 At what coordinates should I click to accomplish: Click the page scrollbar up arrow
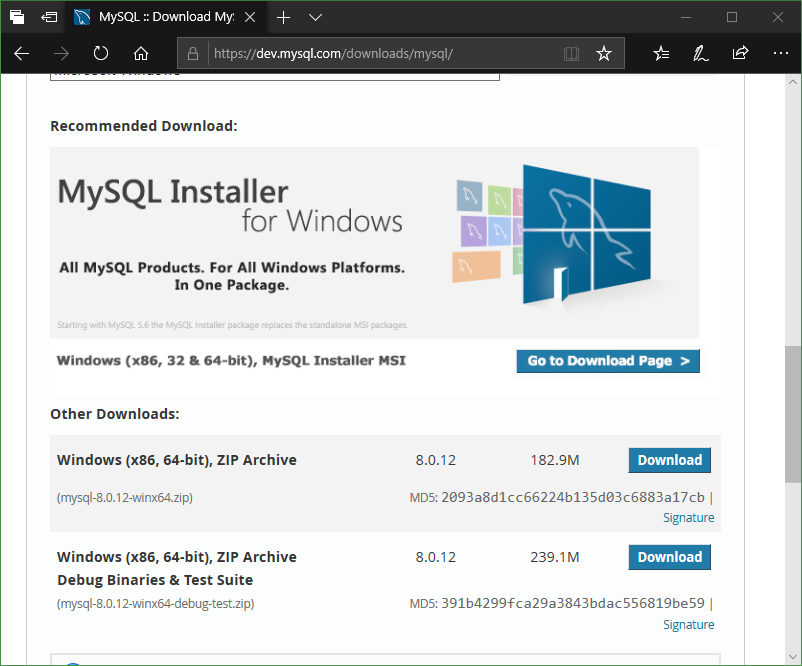pyautogui.click(x=793, y=82)
